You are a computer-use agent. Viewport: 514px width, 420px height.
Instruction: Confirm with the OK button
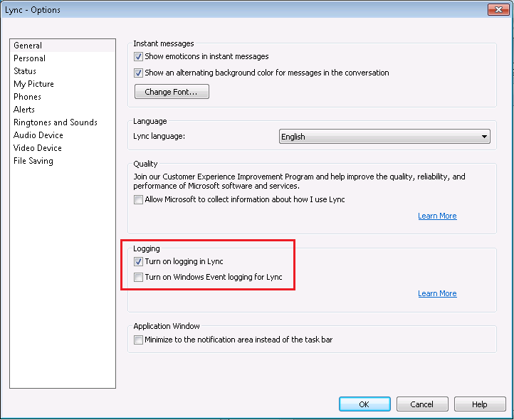point(364,404)
